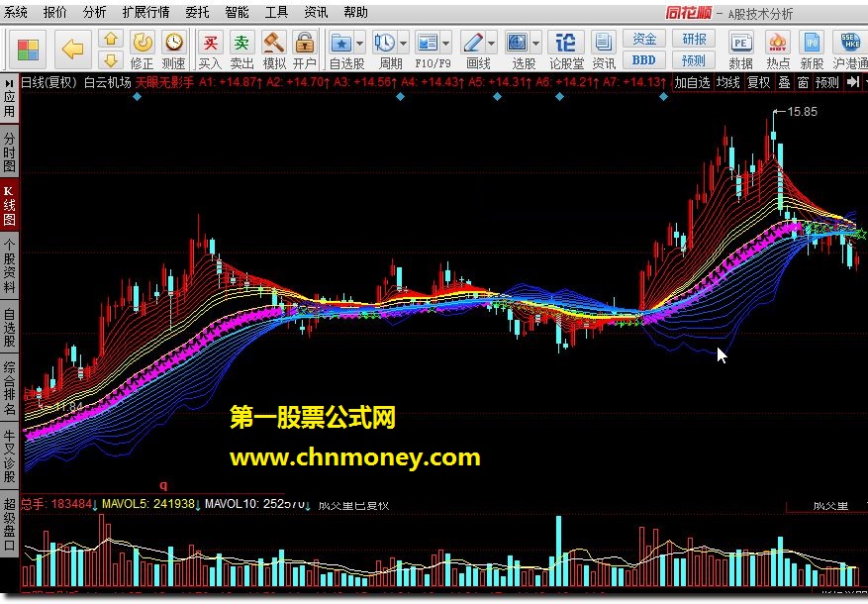
Task: Click the up arrow for previous stock
Action: point(111,39)
